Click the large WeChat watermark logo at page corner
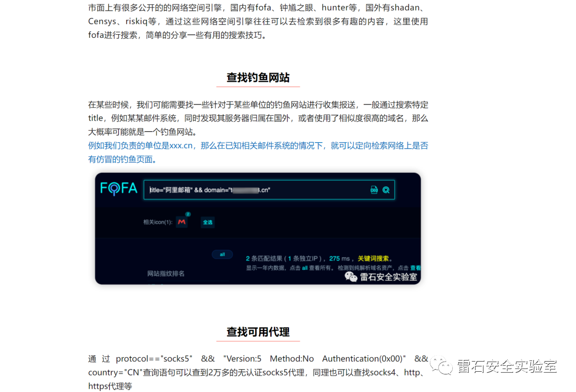 click(x=441, y=365)
